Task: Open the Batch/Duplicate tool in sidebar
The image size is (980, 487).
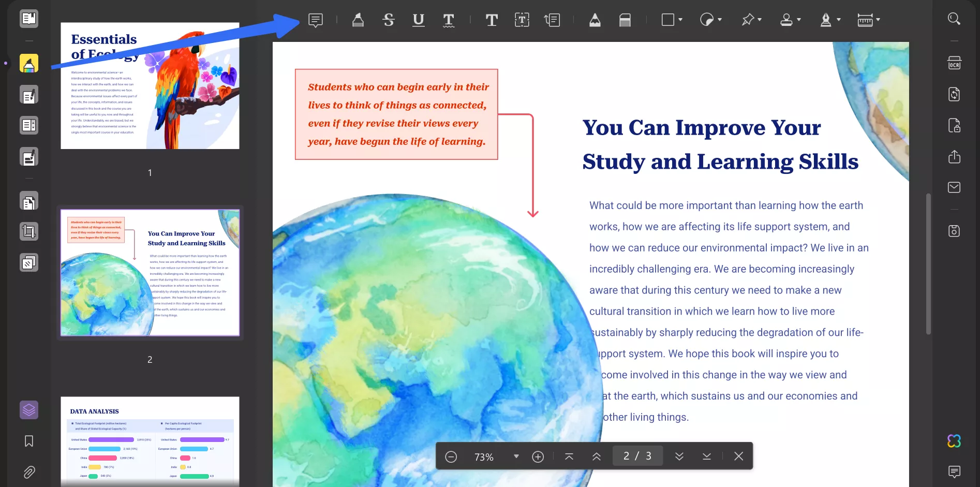Action: [29, 263]
